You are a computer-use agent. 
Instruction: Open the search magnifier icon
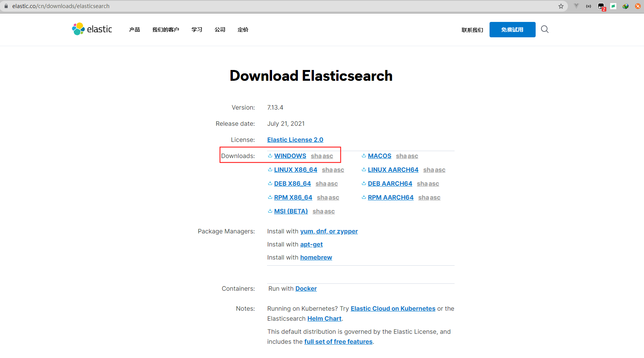(x=544, y=29)
